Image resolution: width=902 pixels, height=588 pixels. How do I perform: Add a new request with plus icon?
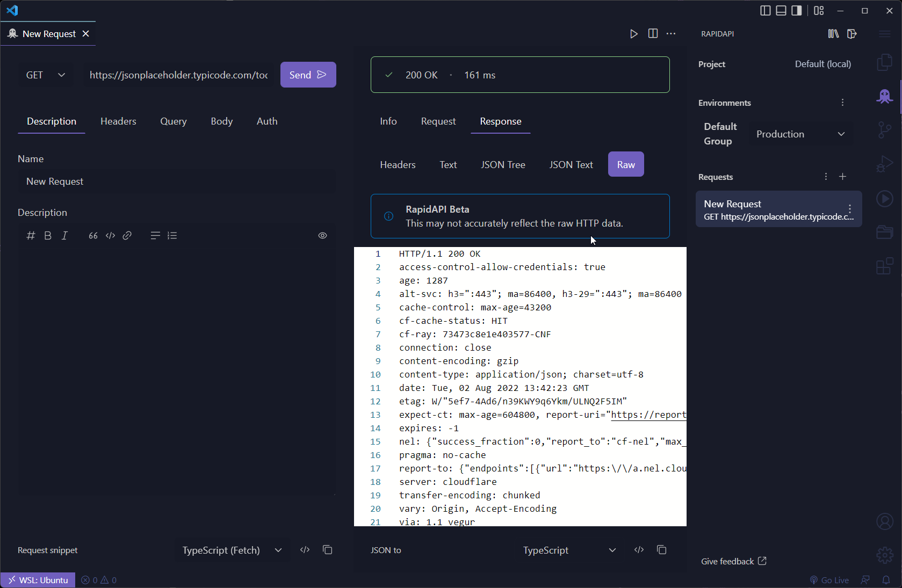[843, 177]
